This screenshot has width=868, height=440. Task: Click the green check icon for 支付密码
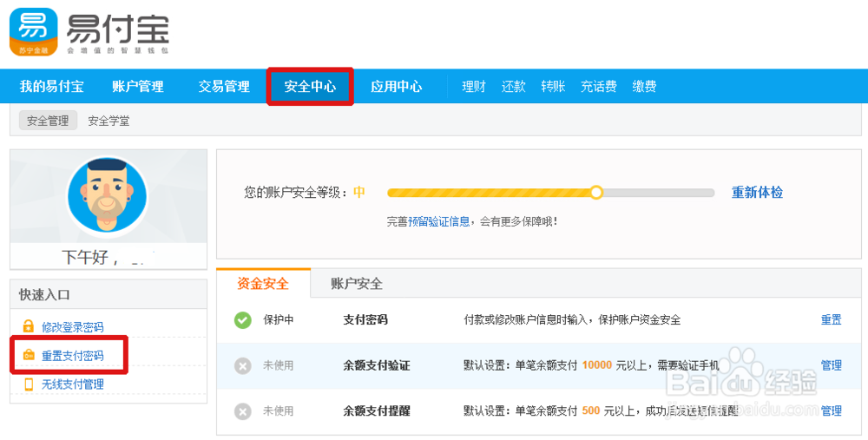(x=242, y=320)
